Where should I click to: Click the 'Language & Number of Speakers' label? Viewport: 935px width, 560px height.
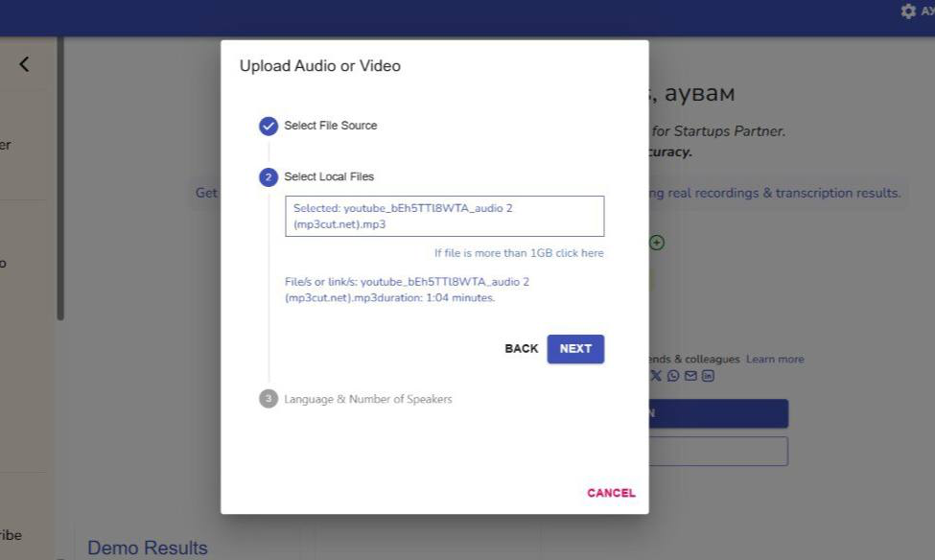pyautogui.click(x=368, y=399)
